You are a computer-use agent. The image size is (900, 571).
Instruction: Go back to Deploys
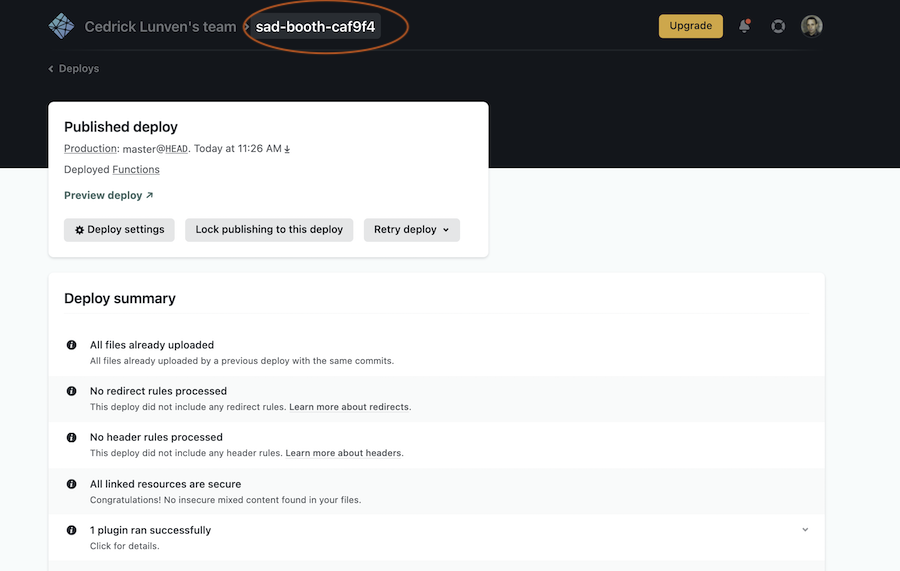[x=73, y=68]
